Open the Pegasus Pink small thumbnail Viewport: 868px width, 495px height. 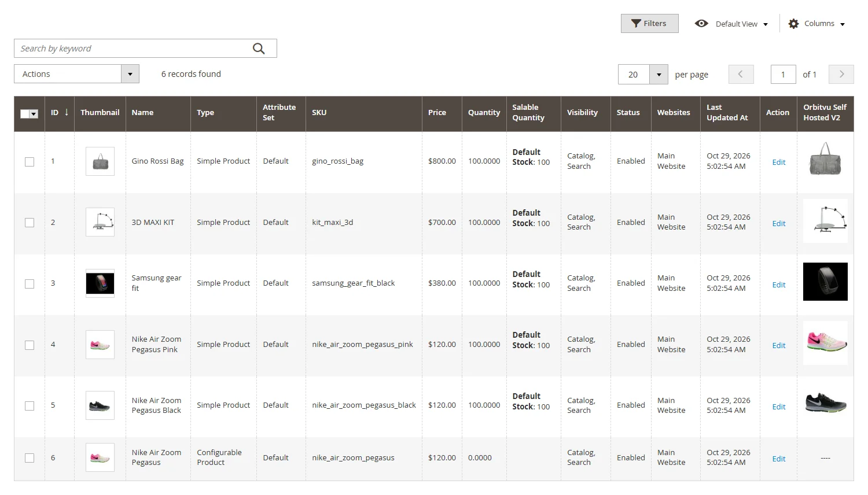[100, 345]
